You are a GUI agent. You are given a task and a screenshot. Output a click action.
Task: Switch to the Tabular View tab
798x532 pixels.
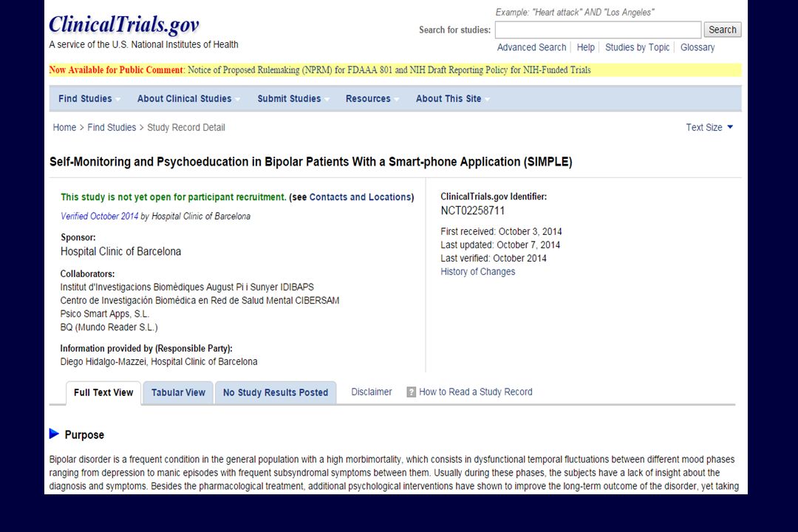[x=178, y=393]
